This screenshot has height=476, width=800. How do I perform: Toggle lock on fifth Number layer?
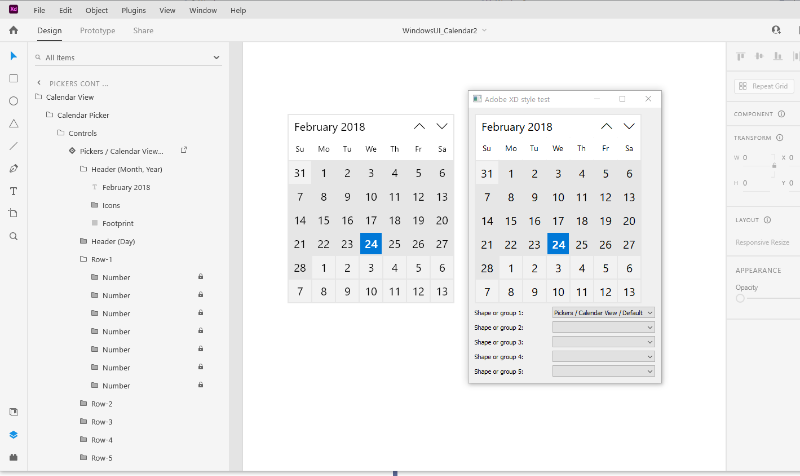(201, 349)
